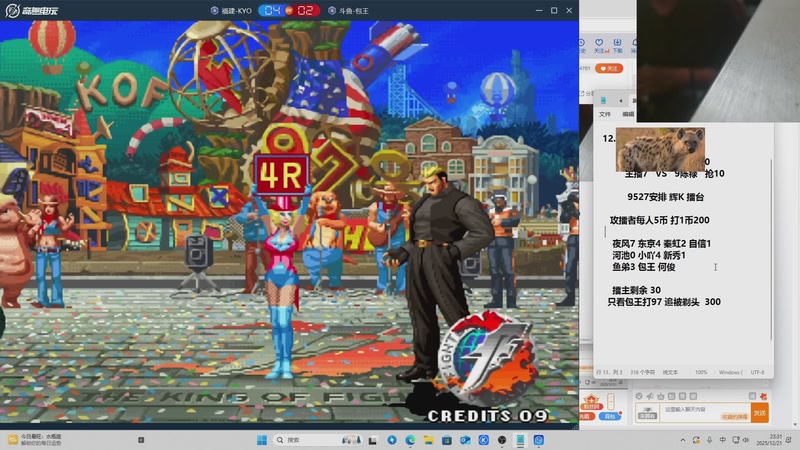This screenshot has width=800, height=450.
Task: Expand the system tray hidden icons chevron
Action: coord(683,440)
